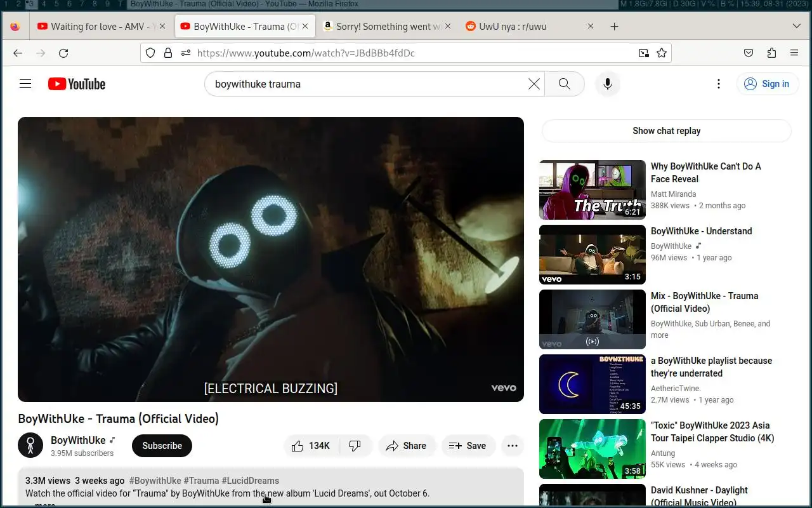
Task: Share the Trauma video
Action: pos(407,446)
